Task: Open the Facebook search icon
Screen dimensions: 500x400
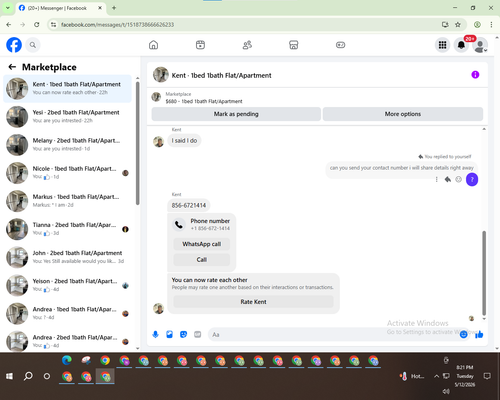Action: (33, 45)
